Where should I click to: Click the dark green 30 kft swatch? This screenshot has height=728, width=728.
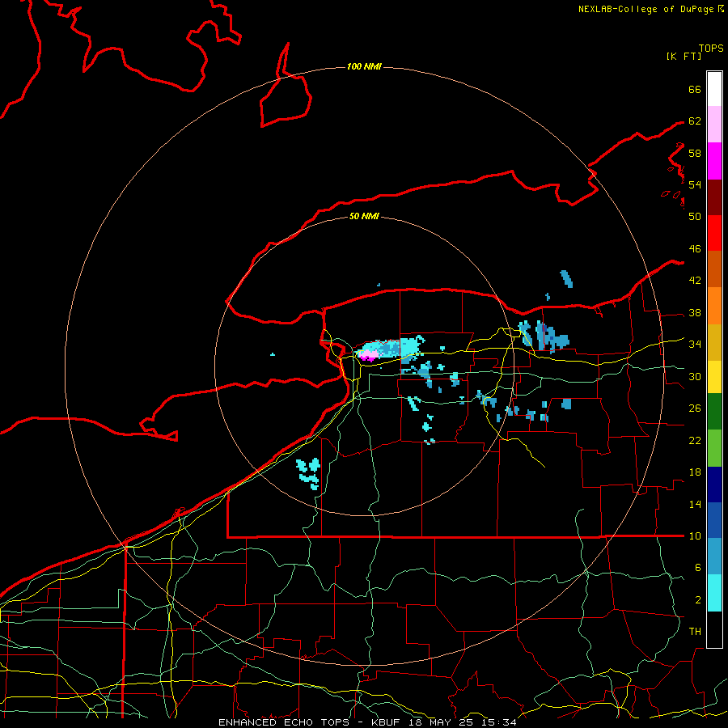click(x=714, y=412)
